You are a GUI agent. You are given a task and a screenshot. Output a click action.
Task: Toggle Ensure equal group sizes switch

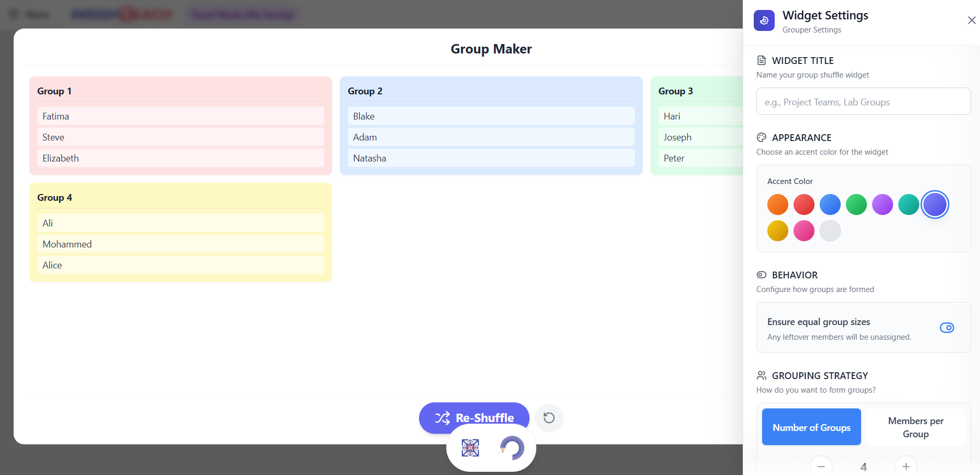pos(946,328)
